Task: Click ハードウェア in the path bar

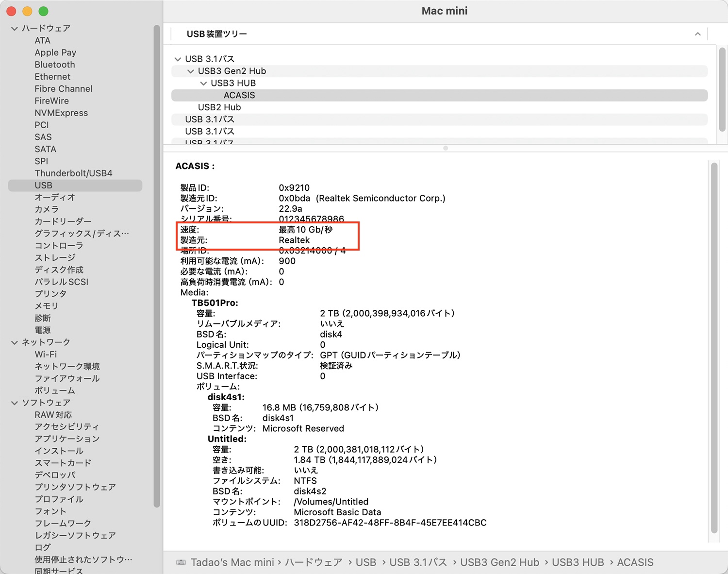Action: [314, 562]
